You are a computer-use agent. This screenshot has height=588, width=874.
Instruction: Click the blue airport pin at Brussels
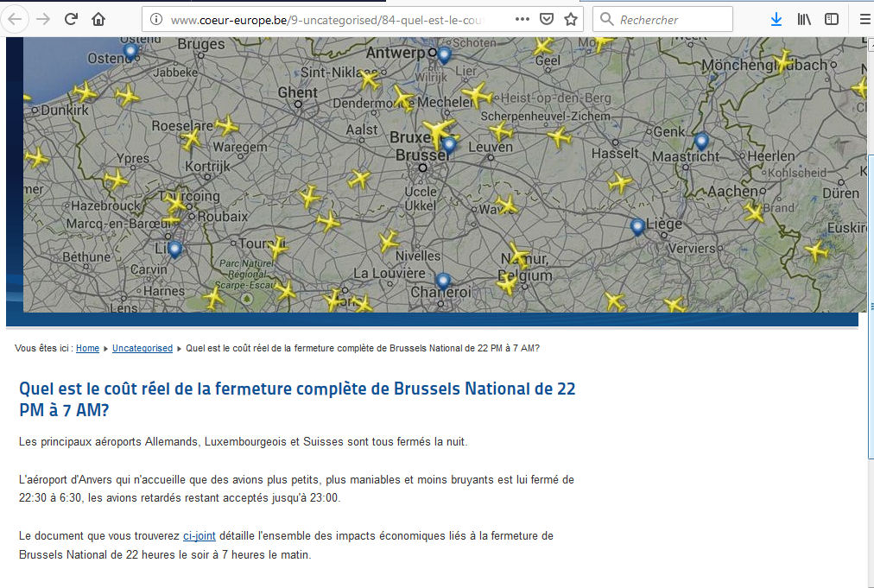point(449,145)
